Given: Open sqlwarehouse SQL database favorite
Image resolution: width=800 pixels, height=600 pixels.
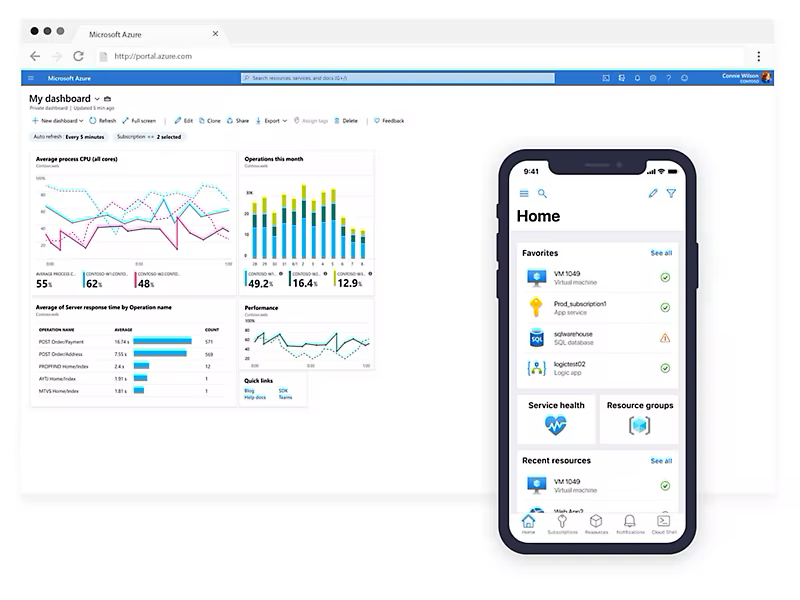Looking at the screenshot, I should pos(598,338).
